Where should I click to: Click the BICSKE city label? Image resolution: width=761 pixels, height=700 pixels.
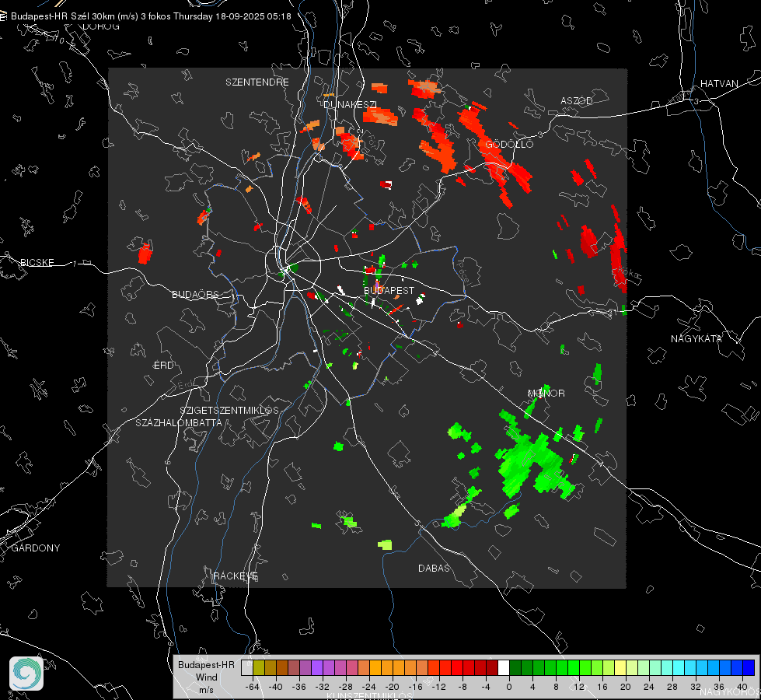click(x=37, y=262)
